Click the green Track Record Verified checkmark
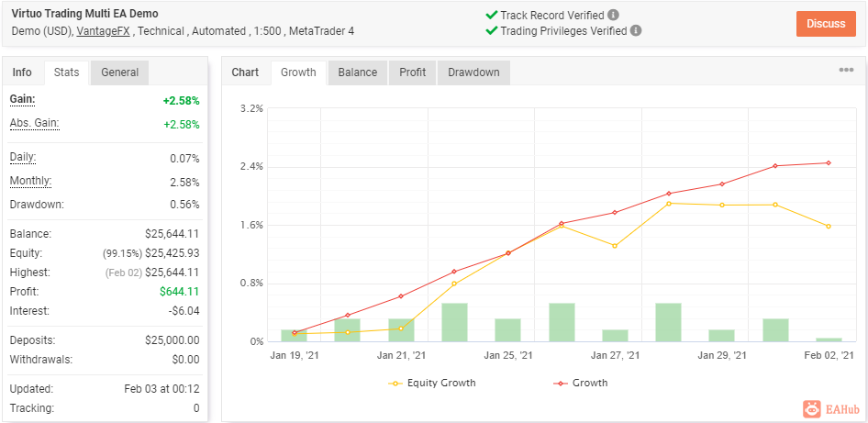This screenshot has width=868, height=423. 491,15
